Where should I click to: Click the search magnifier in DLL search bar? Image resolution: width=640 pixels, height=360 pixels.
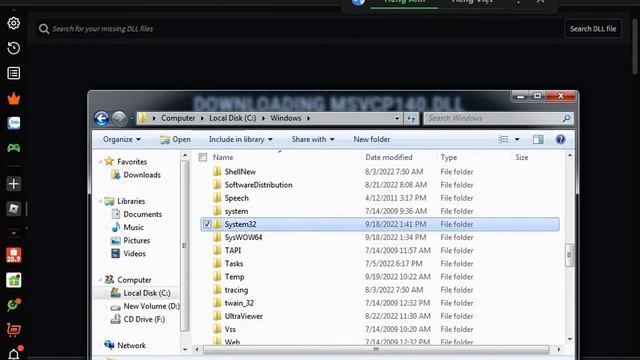[x=44, y=29]
